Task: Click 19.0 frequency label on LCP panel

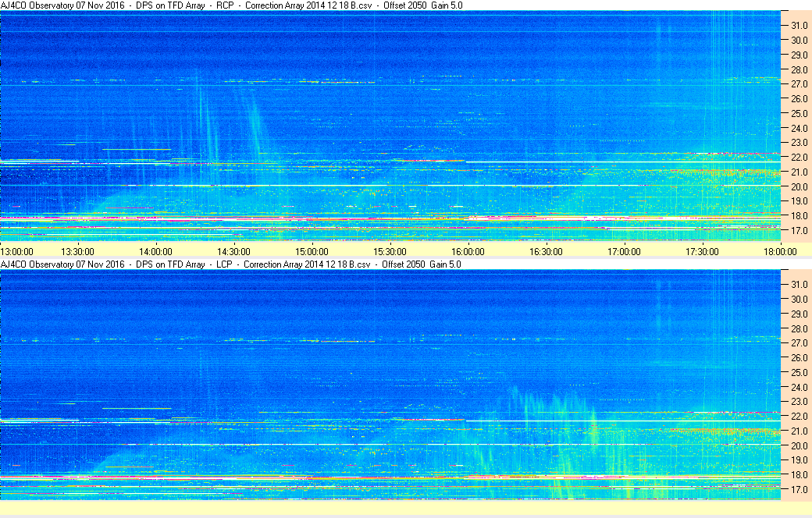Action: tap(799, 460)
